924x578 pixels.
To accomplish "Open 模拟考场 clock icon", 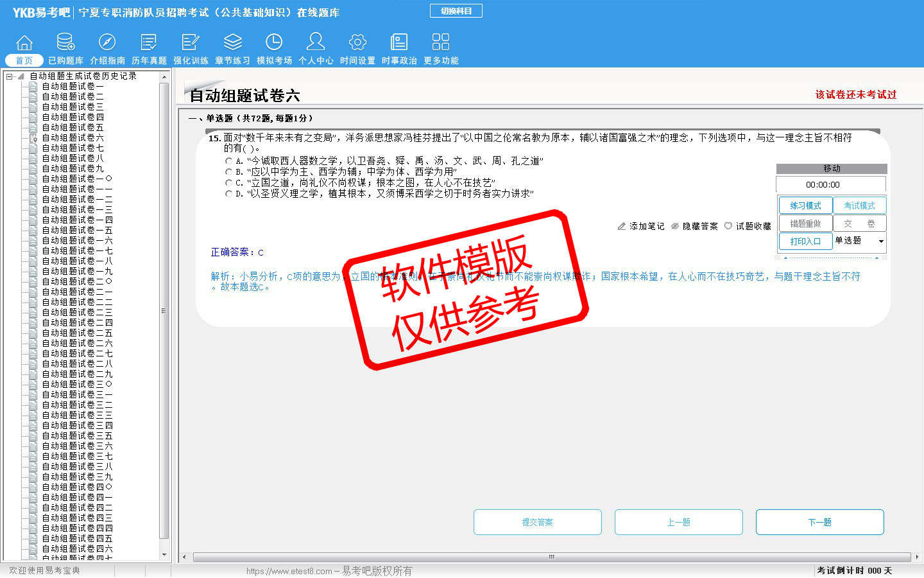I will 274,42.
